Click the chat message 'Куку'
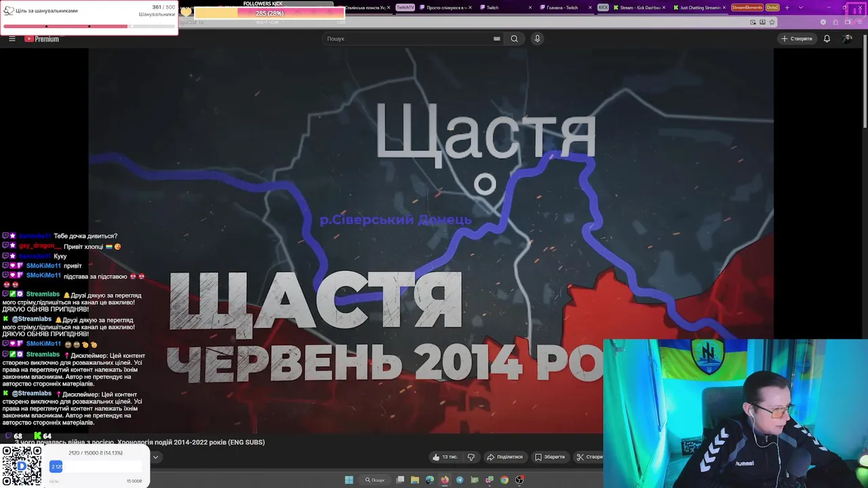This screenshot has height=488, width=868. tap(60, 256)
